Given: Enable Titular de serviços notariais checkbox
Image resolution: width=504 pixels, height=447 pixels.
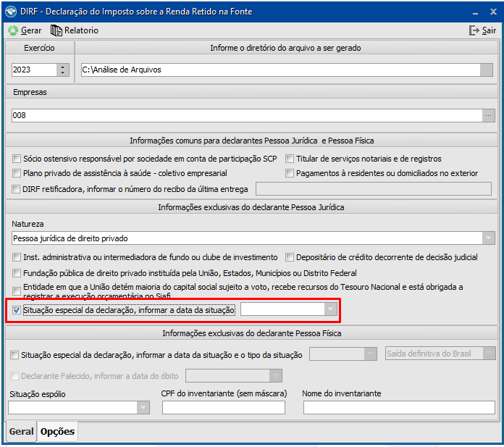Looking at the screenshot, I should click(290, 159).
